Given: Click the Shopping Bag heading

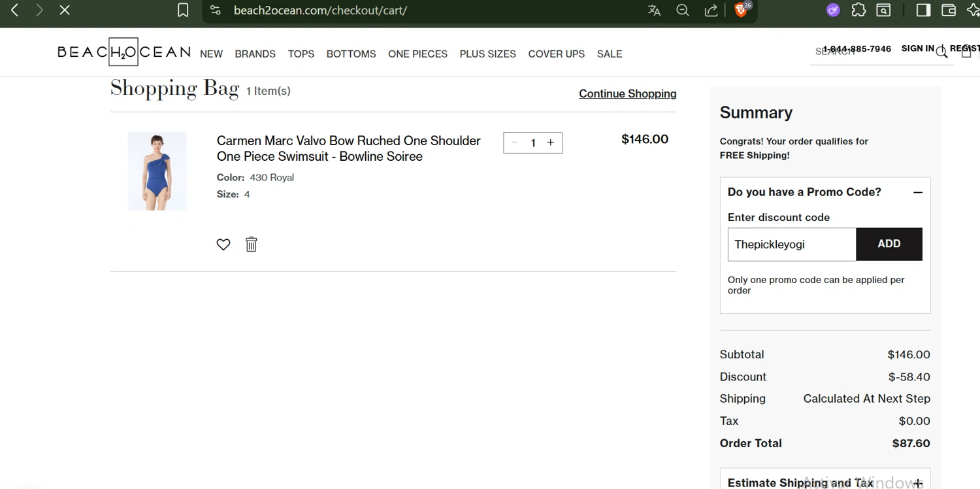Looking at the screenshot, I should (174, 88).
